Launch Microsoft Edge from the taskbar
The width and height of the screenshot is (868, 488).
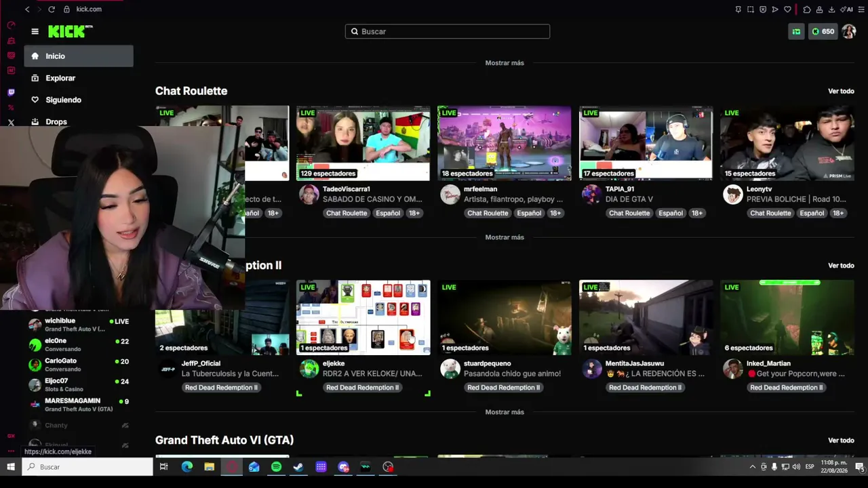tap(186, 466)
